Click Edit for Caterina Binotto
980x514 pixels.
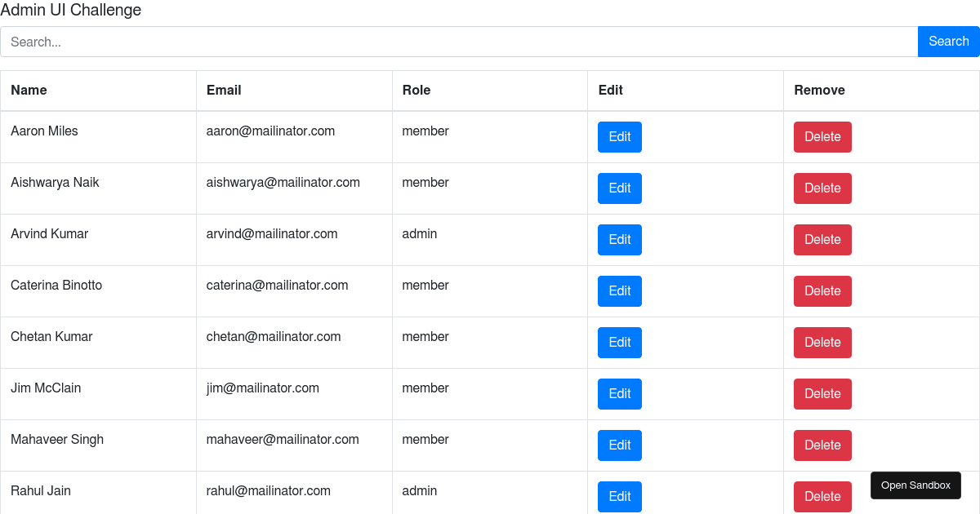pyautogui.click(x=619, y=290)
